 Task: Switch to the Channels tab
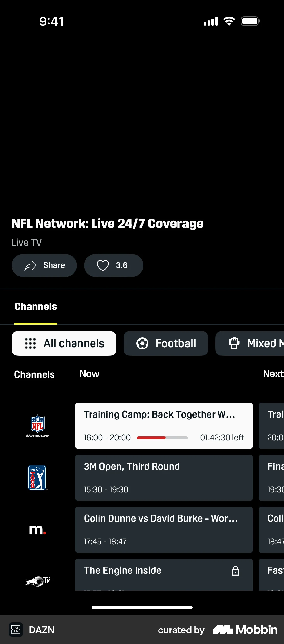[x=36, y=306]
